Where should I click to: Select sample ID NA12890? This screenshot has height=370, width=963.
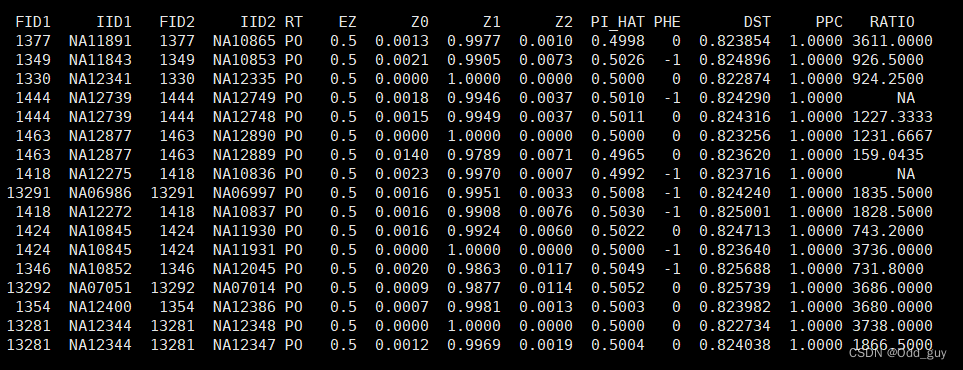tap(244, 136)
